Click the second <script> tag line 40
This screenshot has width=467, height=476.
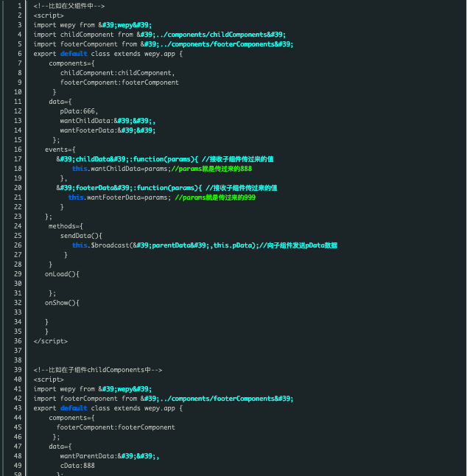click(x=49, y=379)
